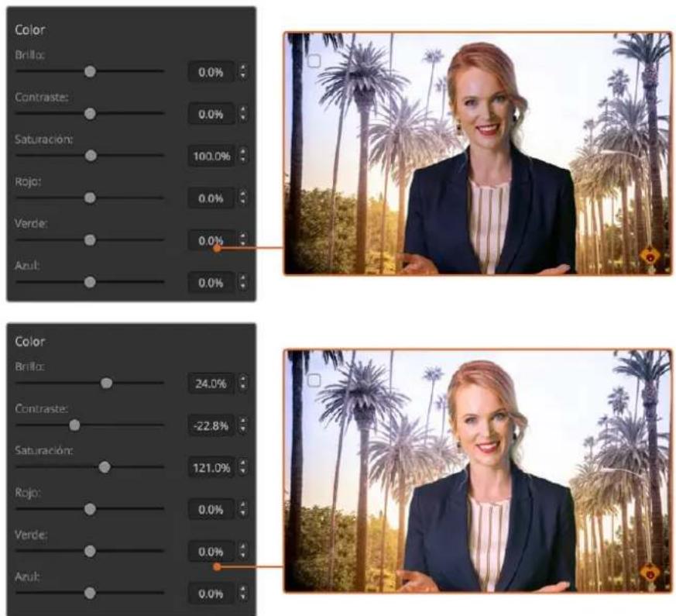Click the Saturación label in upper Color panel

pos(43,139)
